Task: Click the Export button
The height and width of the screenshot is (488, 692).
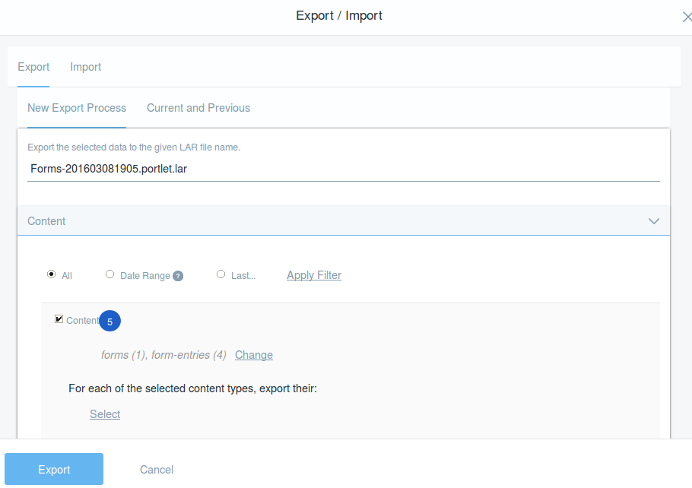Action: pos(54,469)
